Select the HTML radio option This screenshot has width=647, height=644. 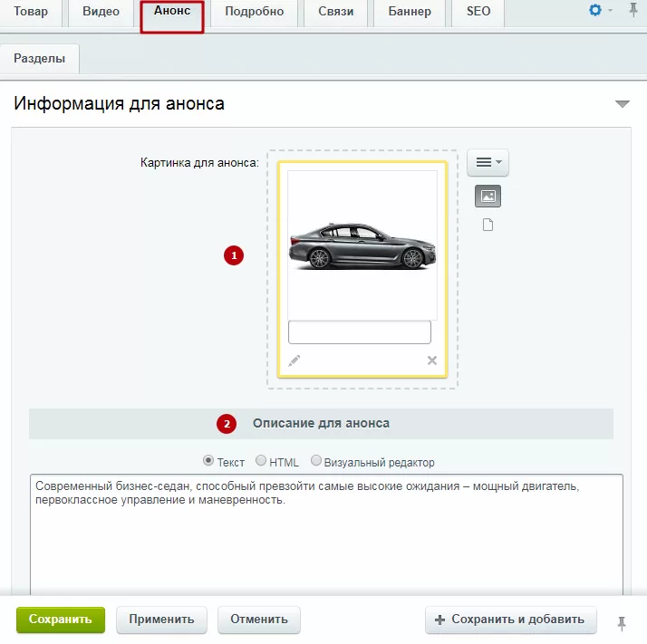pos(261,460)
